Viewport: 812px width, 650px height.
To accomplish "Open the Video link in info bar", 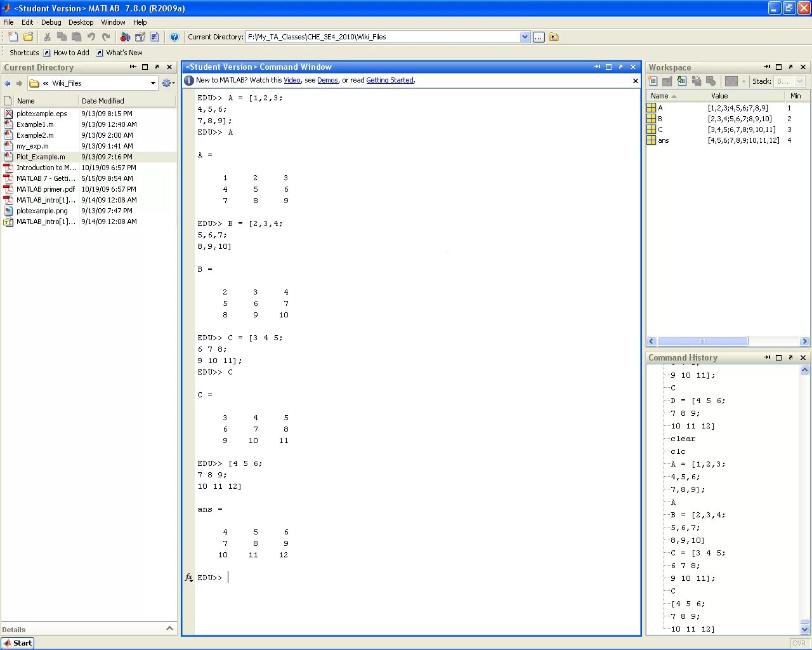I will 292,80.
